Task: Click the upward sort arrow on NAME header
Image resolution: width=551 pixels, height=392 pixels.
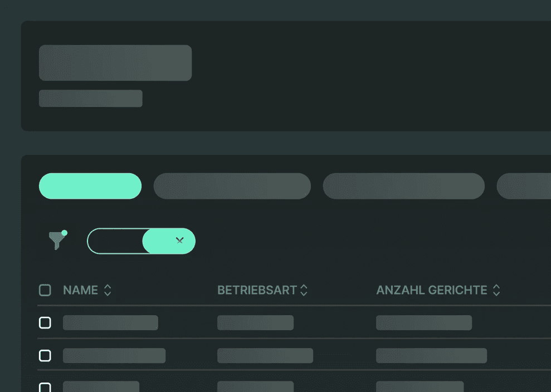Action: coord(107,287)
